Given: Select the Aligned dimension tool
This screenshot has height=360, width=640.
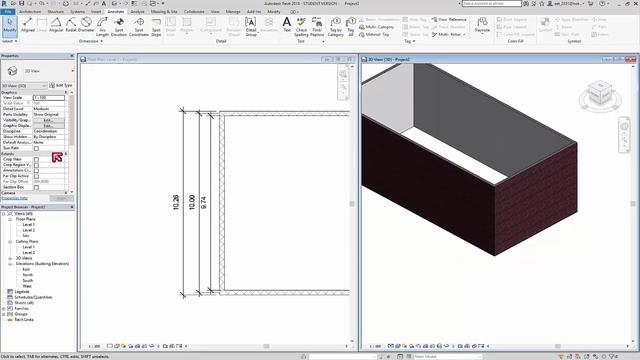Looking at the screenshot, I should [x=28, y=25].
